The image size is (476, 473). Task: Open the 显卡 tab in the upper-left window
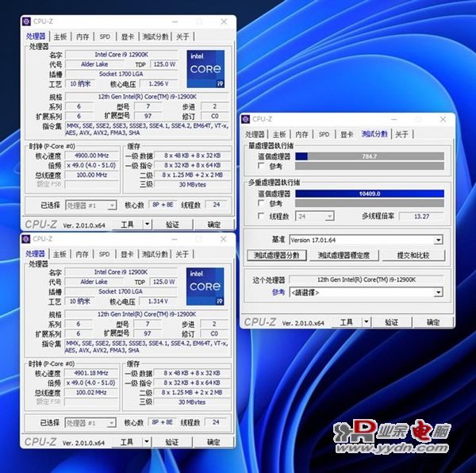tap(127, 37)
